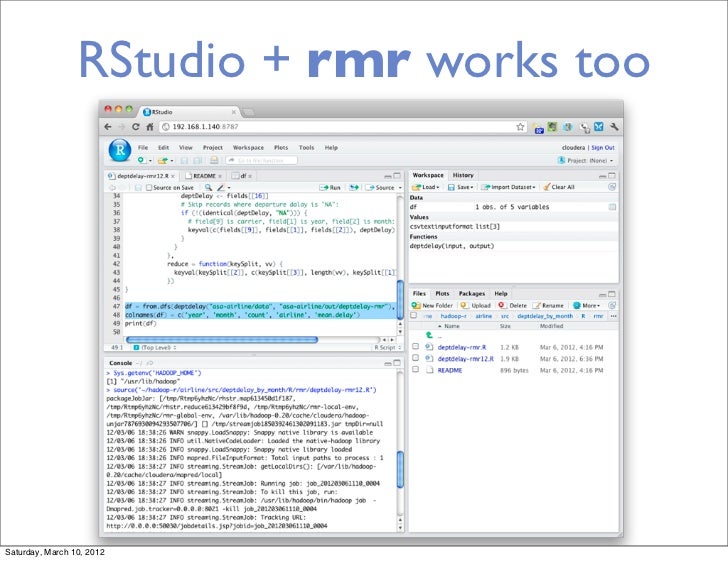Minimize the Workspace pane
Viewport: 728px width, 561px height.
click(x=602, y=176)
